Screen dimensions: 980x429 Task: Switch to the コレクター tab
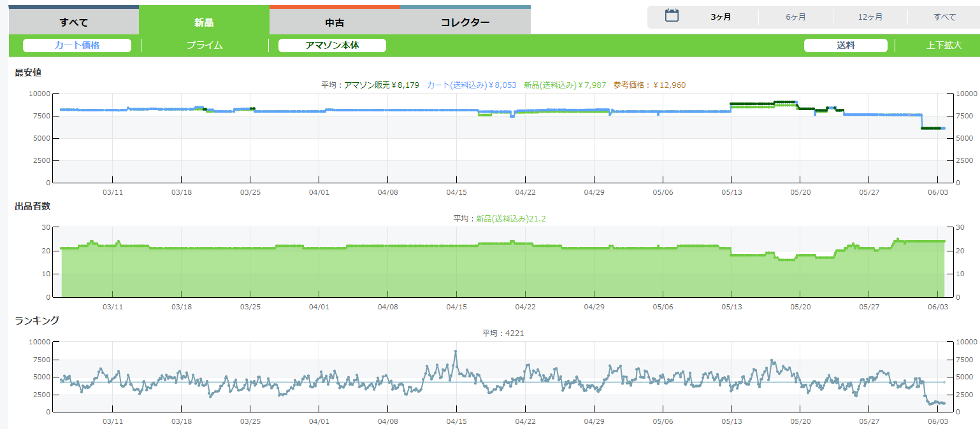[465, 22]
